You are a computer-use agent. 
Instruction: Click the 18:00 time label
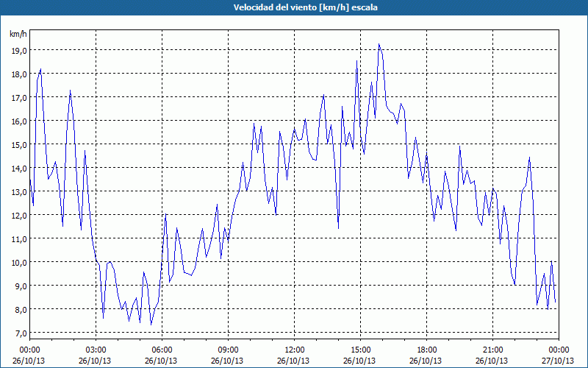click(x=427, y=350)
